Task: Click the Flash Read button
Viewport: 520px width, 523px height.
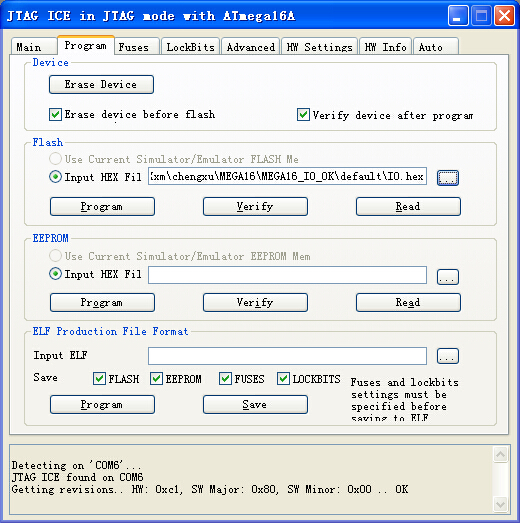Action: 408,206
